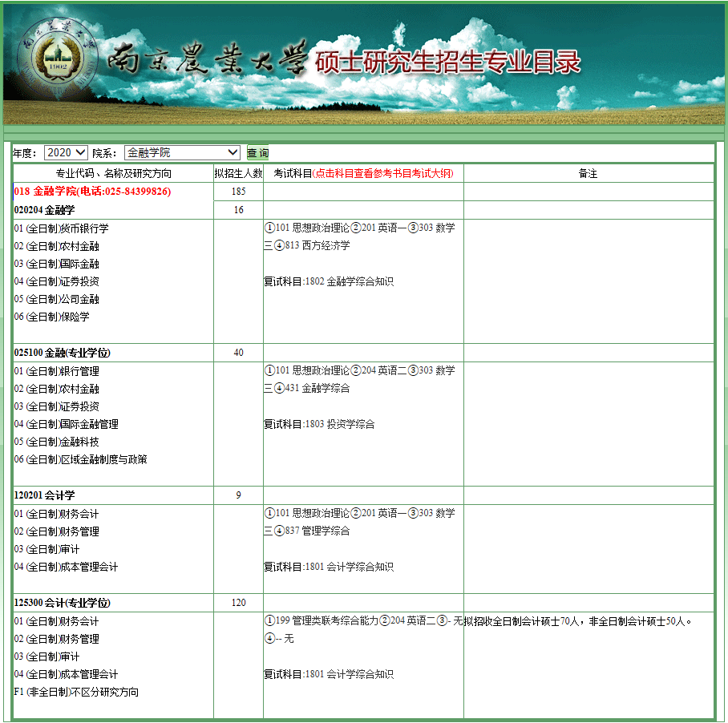Open the 431 金融学综合 exam subject

[317, 388]
